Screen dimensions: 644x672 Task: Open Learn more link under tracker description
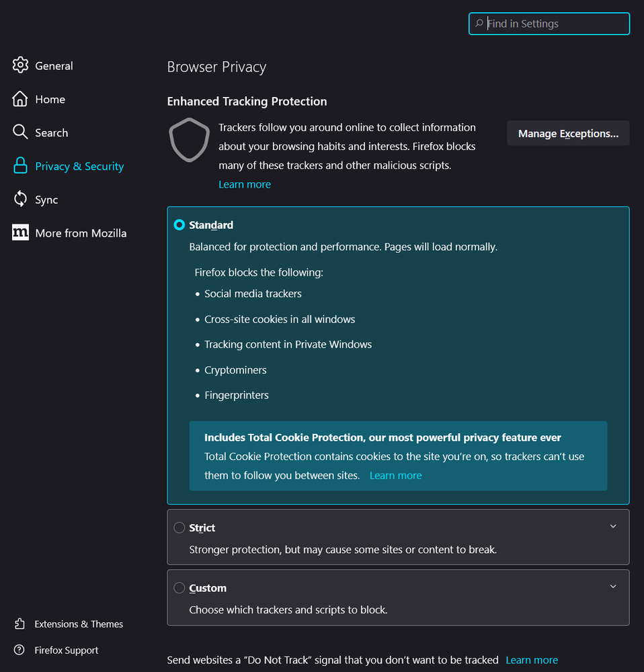pos(245,184)
